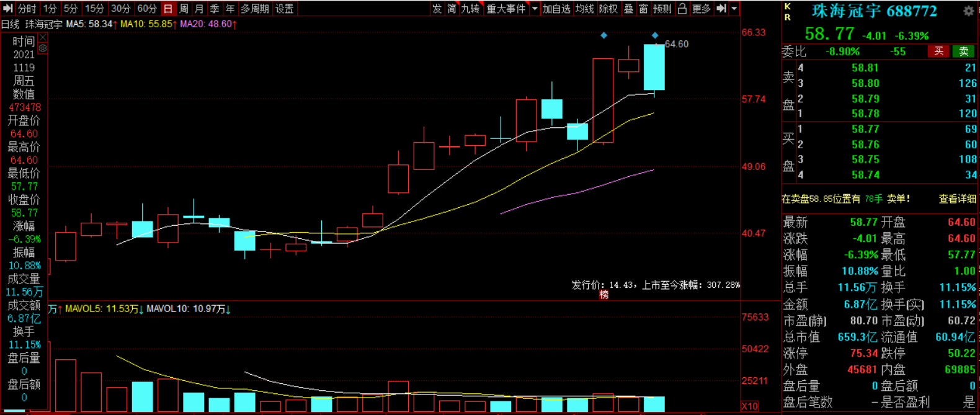
Task: Close the 时间 data panel with X
Action: (43, 38)
